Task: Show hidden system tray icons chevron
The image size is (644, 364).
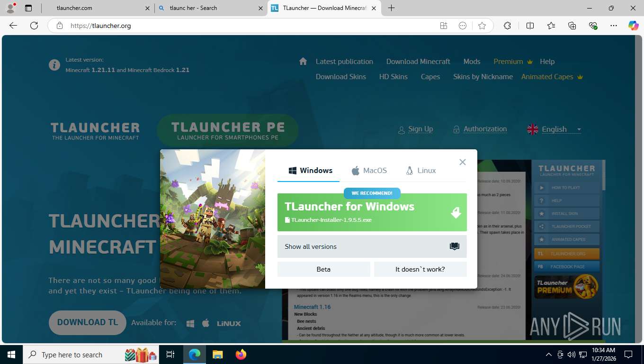Action: [x=549, y=355]
